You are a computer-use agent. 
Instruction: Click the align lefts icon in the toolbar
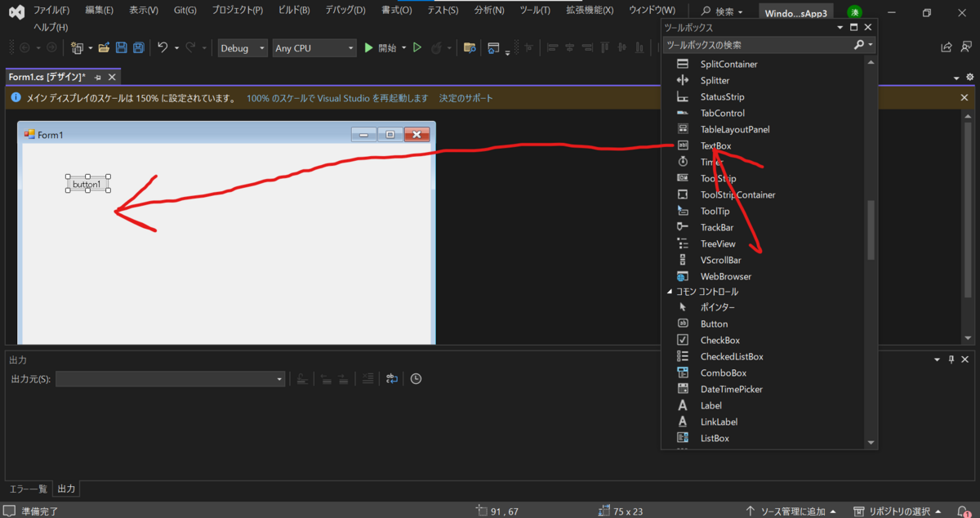552,47
